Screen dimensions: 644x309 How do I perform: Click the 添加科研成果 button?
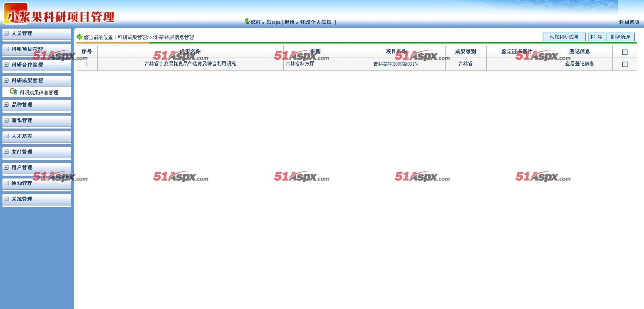coord(564,37)
